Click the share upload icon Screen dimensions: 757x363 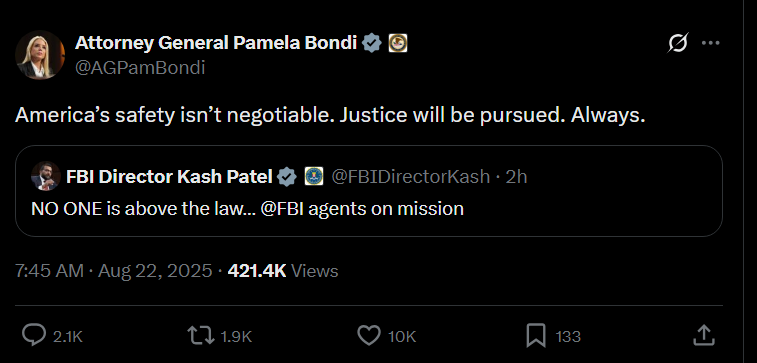tap(703, 336)
